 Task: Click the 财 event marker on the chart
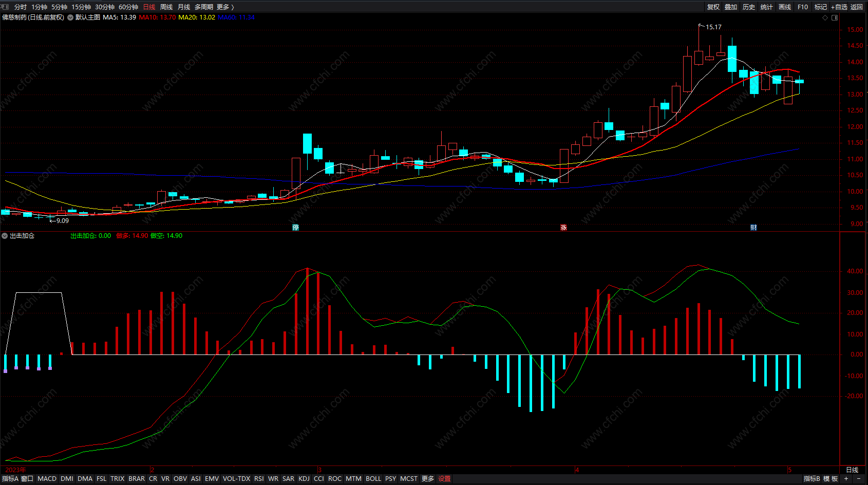tap(753, 227)
